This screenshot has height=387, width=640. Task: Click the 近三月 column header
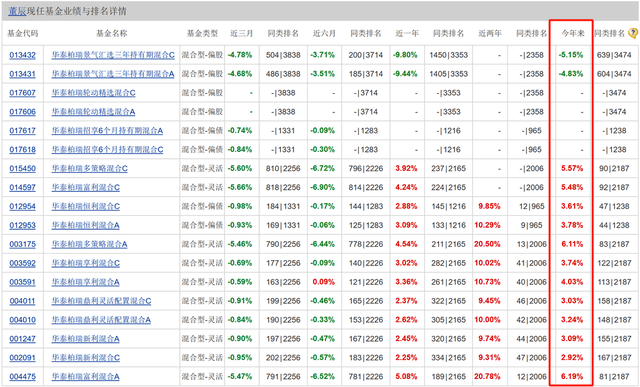(x=242, y=33)
